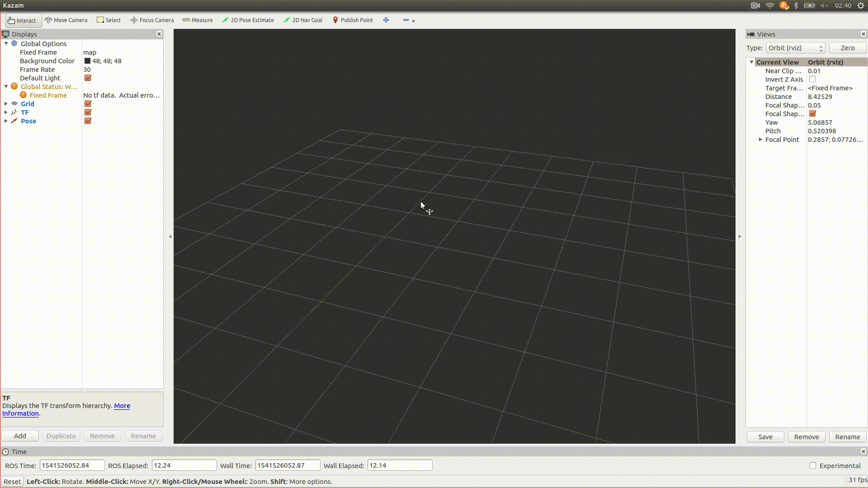Viewport: 868px width, 488px height.
Task: Click the Pitch value 0.520398
Action: click(822, 131)
